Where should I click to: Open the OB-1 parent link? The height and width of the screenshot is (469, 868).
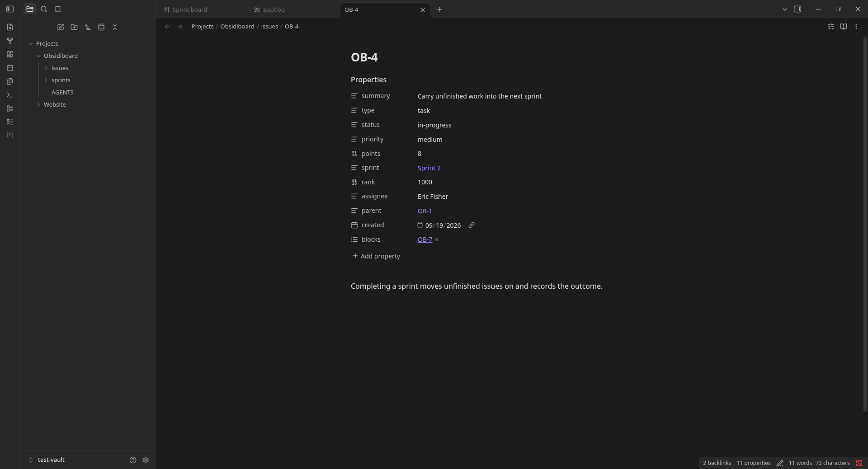point(425,211)
